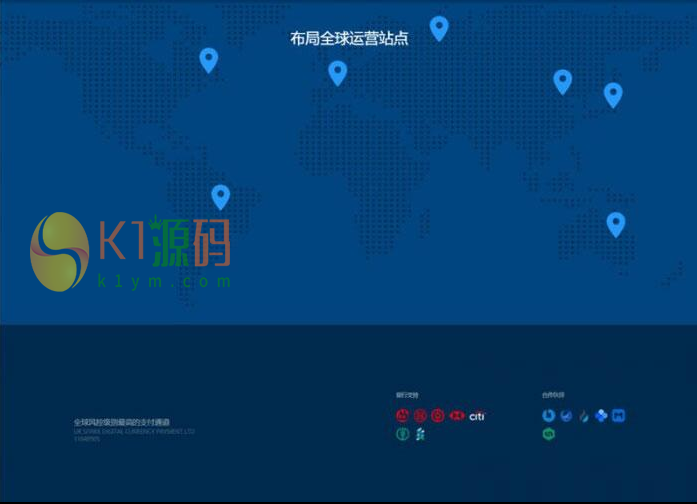
Task: Click the blue diamond-cluster partner logo
Action: coord(601,416)
